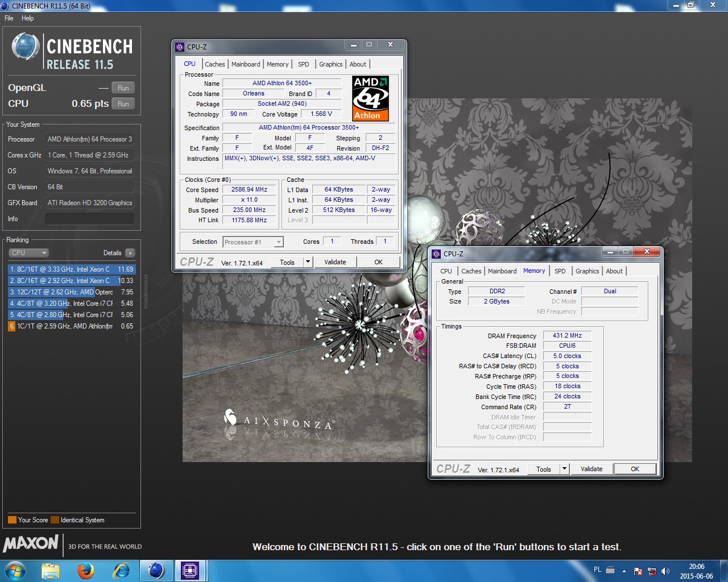Viewport: 728px width, 582px height.
Task: Click Validate in CPU window
Action: (x=335, y=262)
